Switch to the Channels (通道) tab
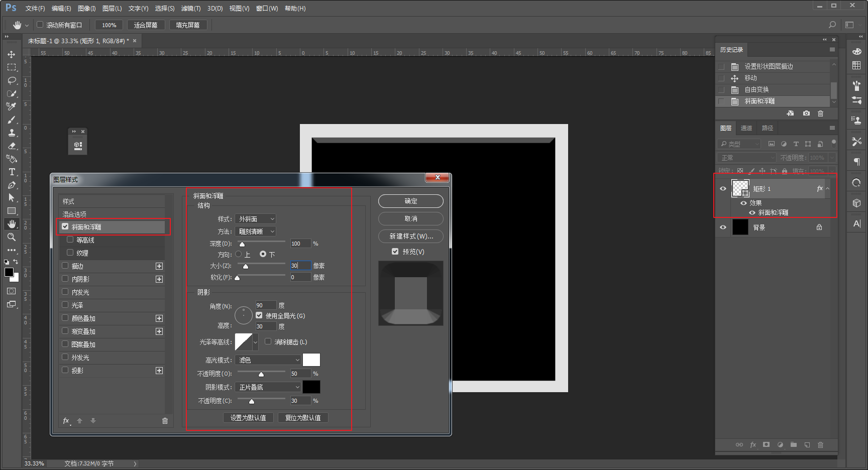 tap(746, 128)
